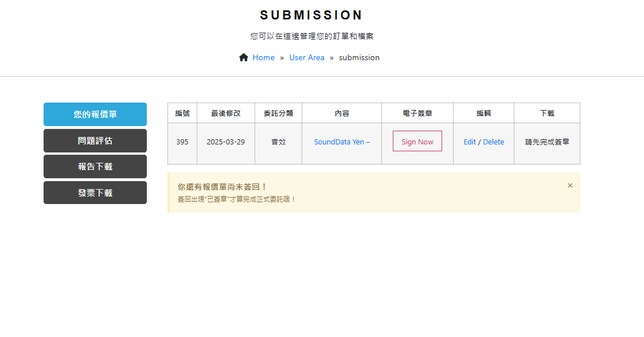Viewport: 644px width, 337px height.
Task: Click the SUBMISSION page heading
Action: 311,15
